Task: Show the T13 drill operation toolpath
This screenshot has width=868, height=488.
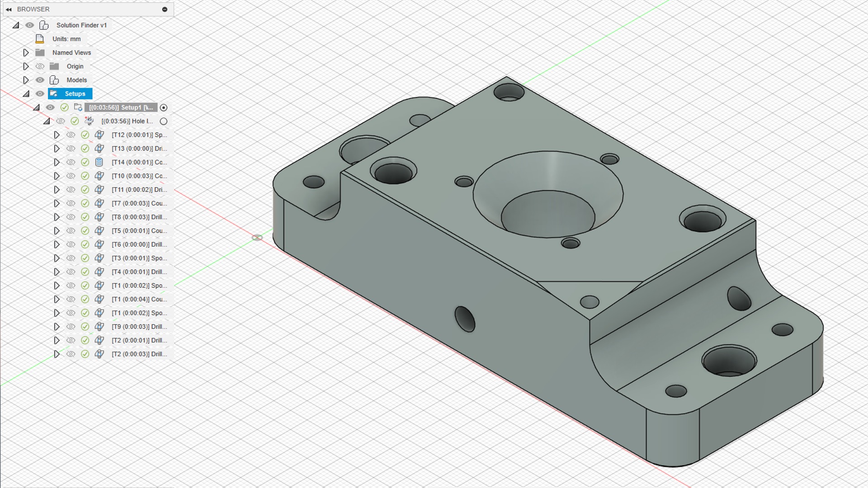Action: 71,149
